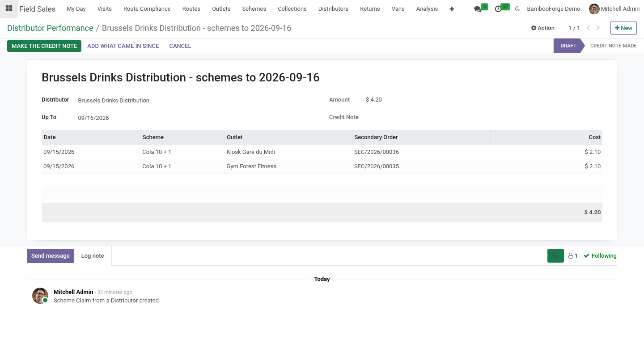Open the Vans menu
This screenshot has width=644, height=340.
click(398, 9)
